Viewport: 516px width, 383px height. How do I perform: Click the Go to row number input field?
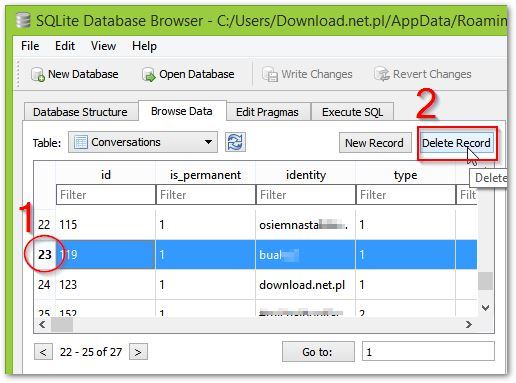(x=428, y=352)
